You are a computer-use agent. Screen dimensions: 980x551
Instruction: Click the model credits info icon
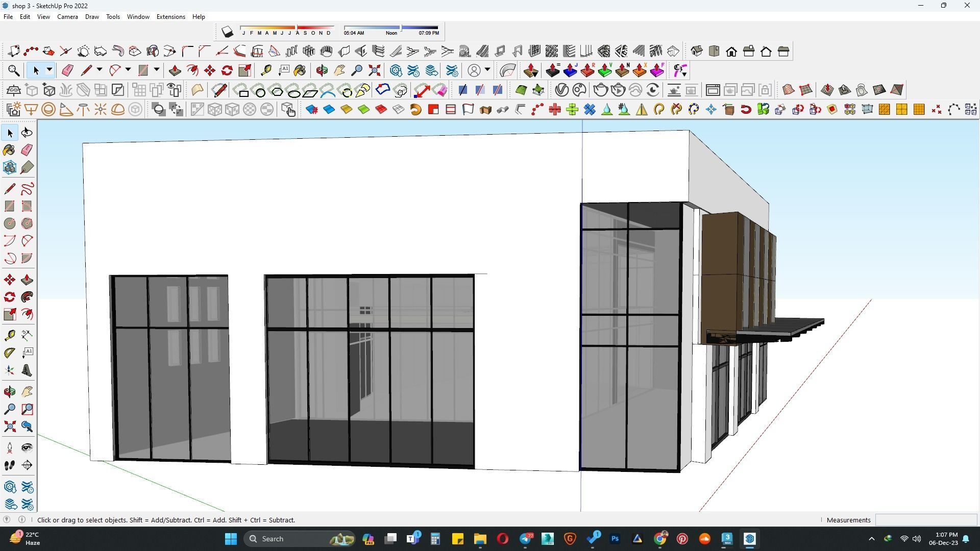point(22,520)
